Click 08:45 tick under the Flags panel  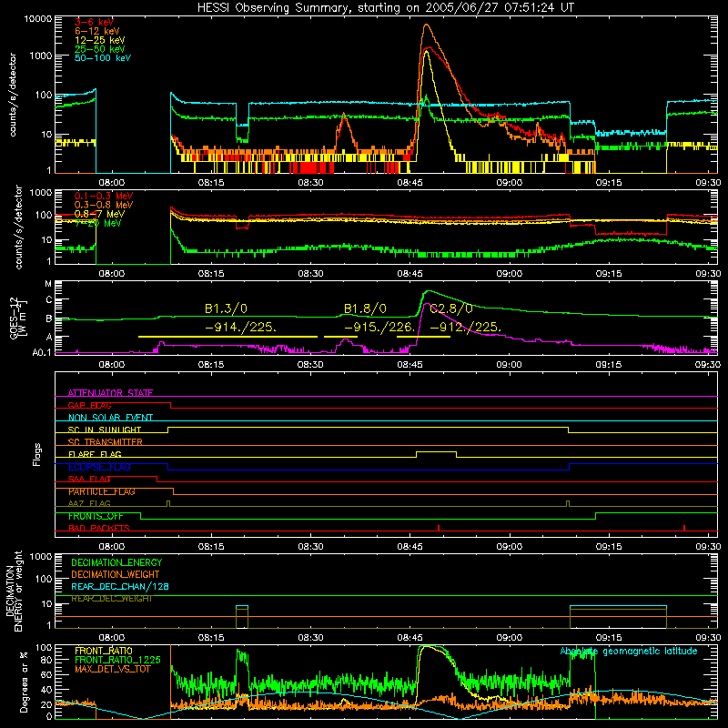point(410,547)
